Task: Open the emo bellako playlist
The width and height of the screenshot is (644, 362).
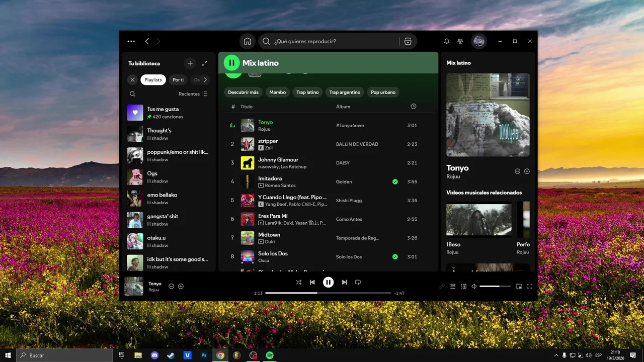Action: 168,199
